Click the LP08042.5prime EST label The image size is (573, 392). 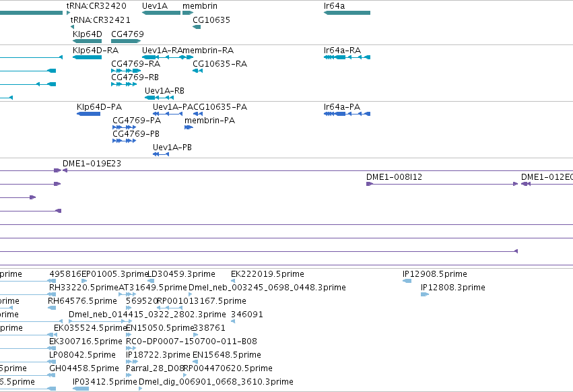[82, 355]
